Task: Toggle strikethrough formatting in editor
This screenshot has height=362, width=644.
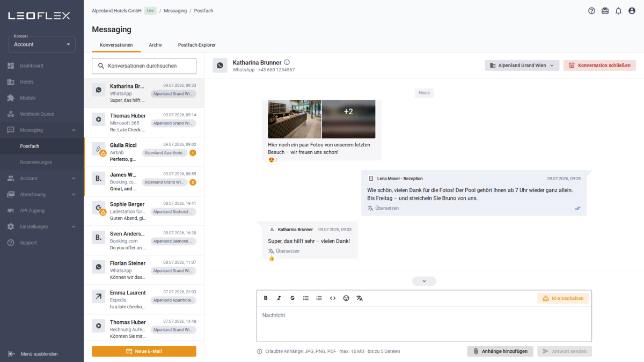Action: (x=292, y=298)
